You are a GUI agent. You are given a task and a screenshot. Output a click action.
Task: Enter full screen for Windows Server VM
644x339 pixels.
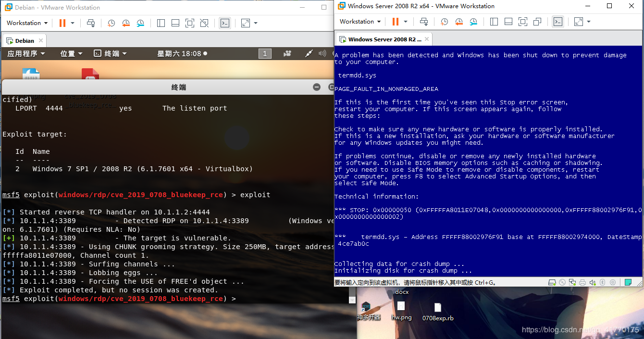[x=523, y=22]
